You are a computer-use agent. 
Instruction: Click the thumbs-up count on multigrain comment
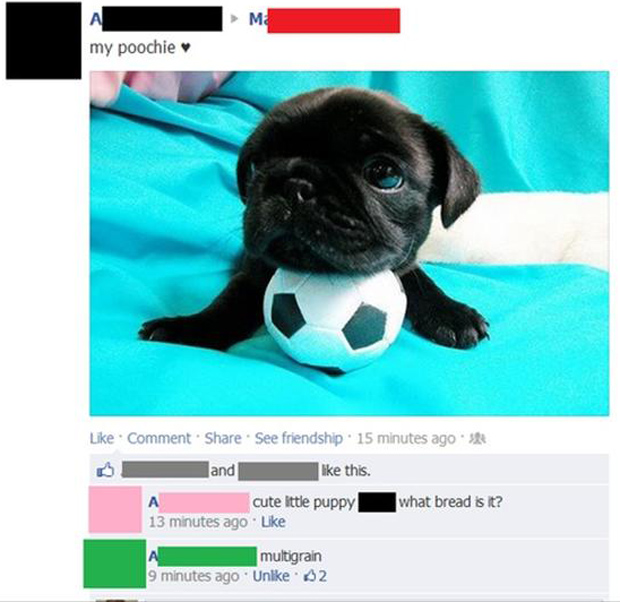click(x=315, y=576)
